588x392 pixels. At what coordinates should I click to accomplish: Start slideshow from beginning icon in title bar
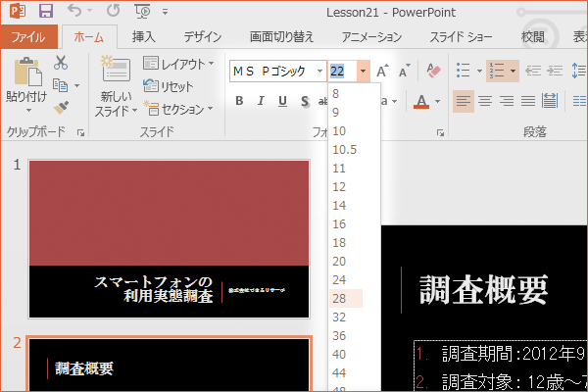142,11
